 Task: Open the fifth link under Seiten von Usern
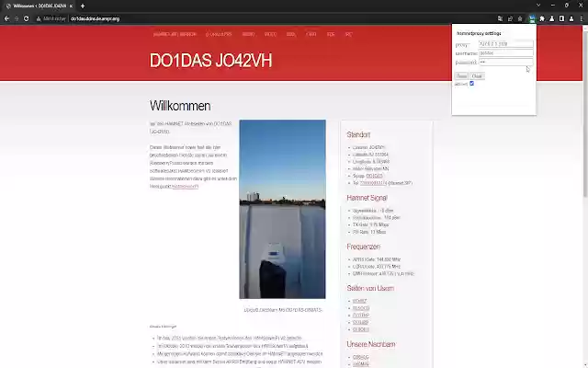pos(361,329)
